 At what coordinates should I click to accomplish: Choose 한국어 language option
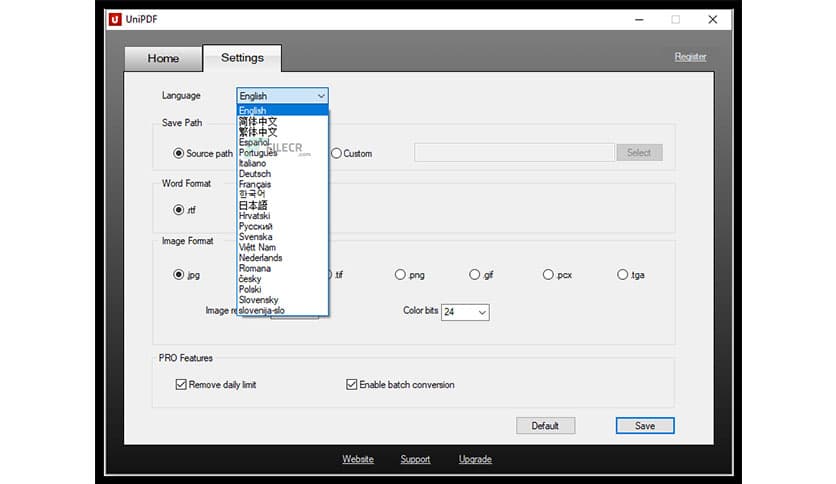click(283, 194)
